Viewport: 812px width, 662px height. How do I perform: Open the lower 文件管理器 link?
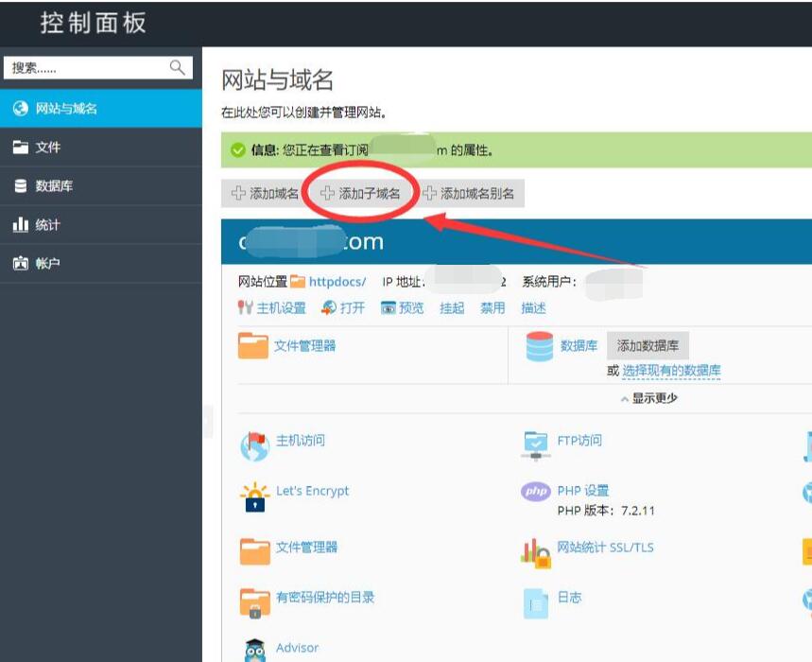tap(306, 547)
